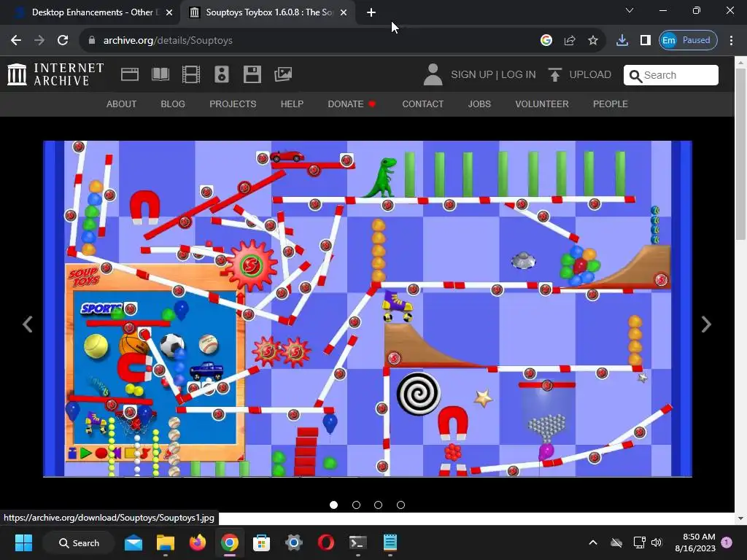Switch to Souptoys Toybox tab
747x560 pixels.
point(268,12)
